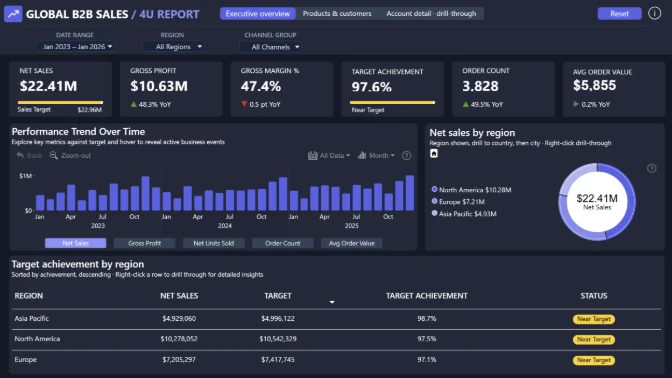Click green up arrow in Order Count card
This screenshot has width=672, height=378.
coord(465,104)
